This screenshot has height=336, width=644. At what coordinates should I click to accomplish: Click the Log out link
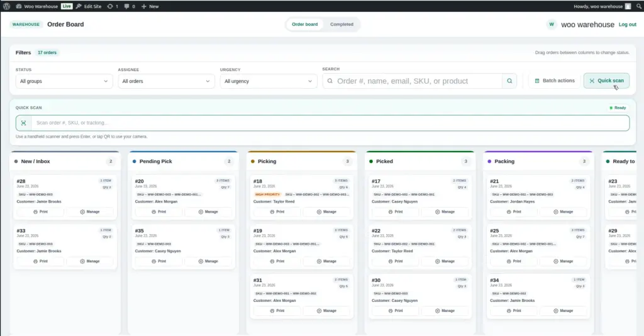pos(627,25)
